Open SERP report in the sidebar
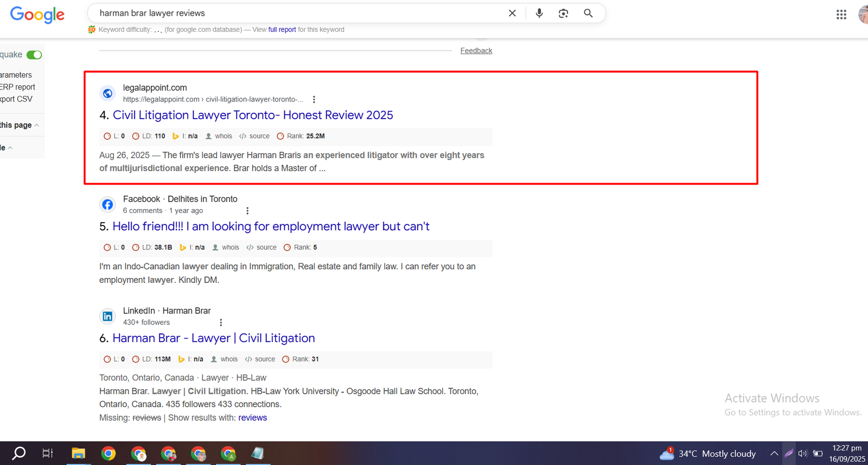This screenshot has width=868, height=465. click(x=17, y=87)
